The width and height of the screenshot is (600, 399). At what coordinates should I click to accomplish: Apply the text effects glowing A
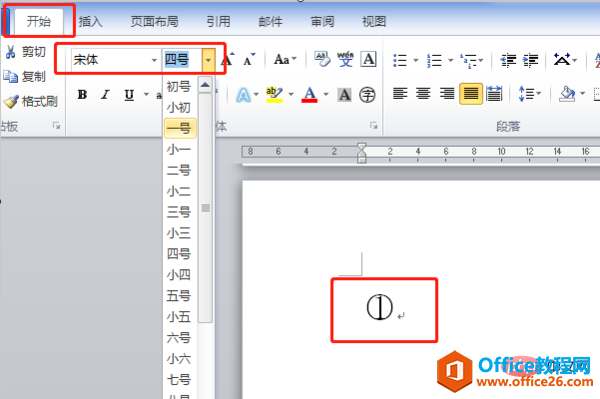pos(243,94)
